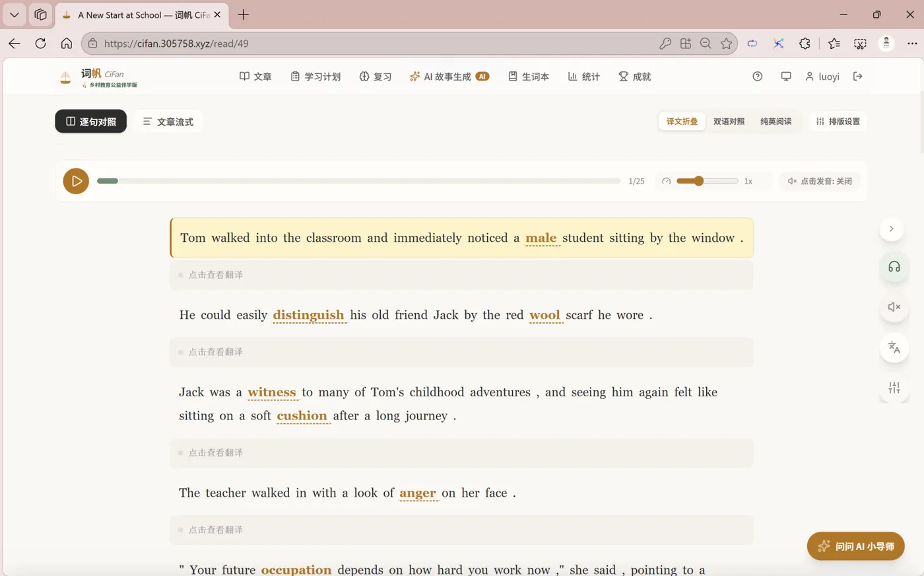Click the password key icon
This screenshot has width=924, height=576.
pyautogui.click(x=665, y=44)
